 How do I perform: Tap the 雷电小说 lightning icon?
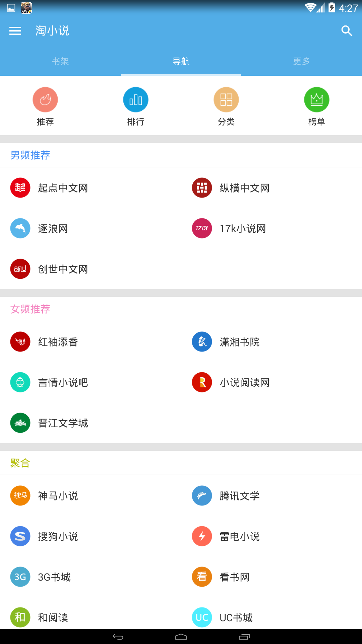click(202, 536)
